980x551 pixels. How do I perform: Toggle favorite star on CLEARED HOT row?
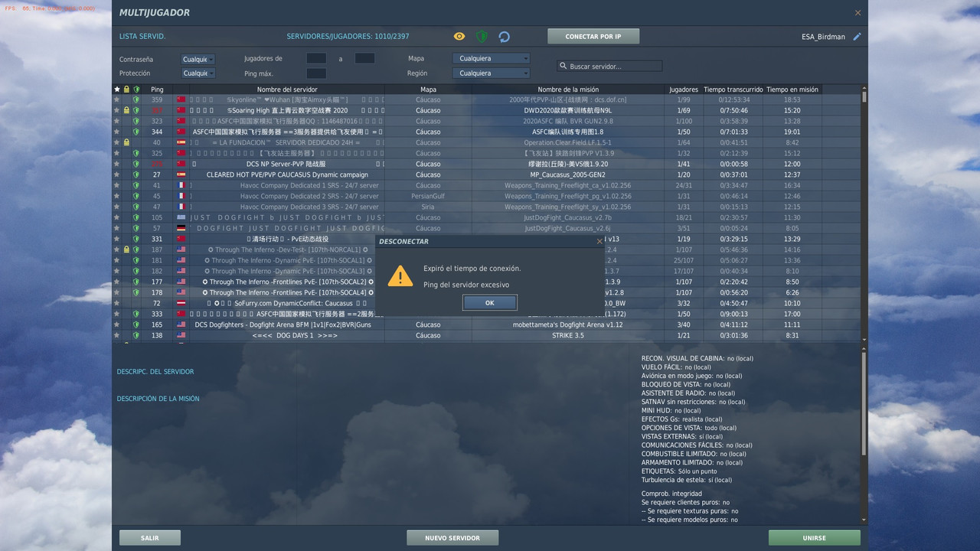click(117, 174)
